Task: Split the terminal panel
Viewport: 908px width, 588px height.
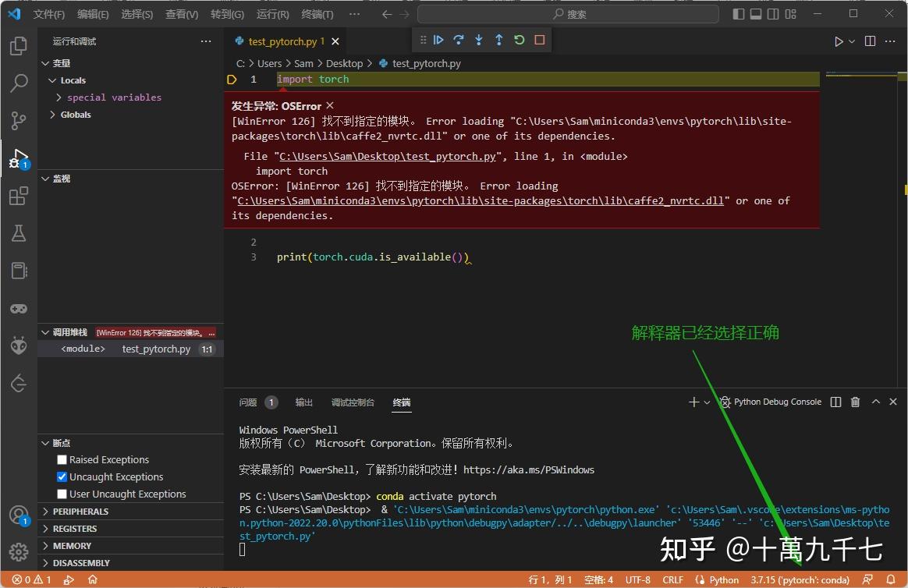Action: [835, 402]
